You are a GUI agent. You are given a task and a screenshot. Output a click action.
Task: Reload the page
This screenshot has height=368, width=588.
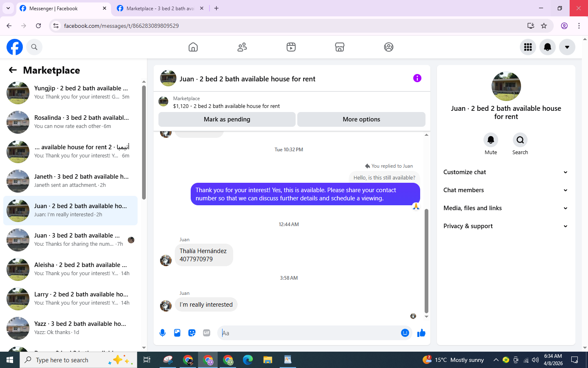38,26
